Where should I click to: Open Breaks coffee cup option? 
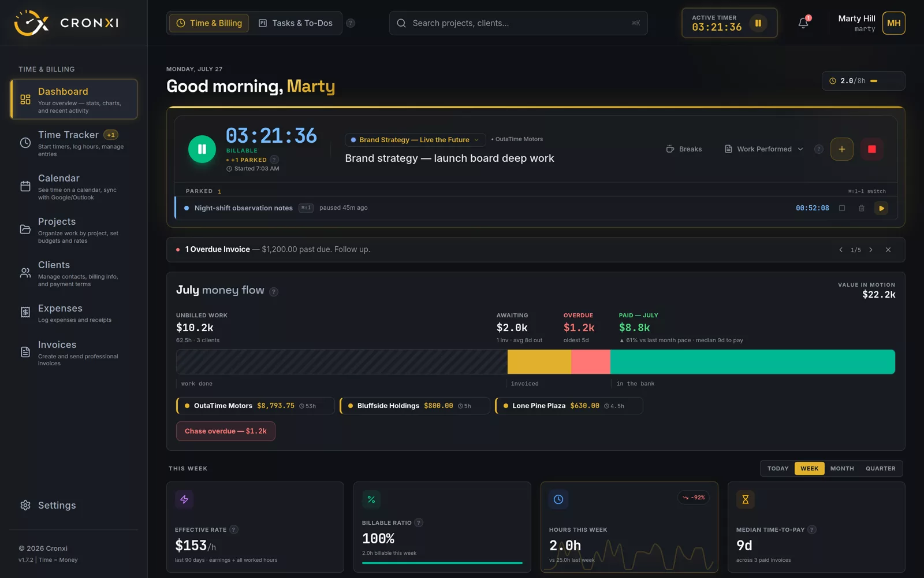click(684, 149)
